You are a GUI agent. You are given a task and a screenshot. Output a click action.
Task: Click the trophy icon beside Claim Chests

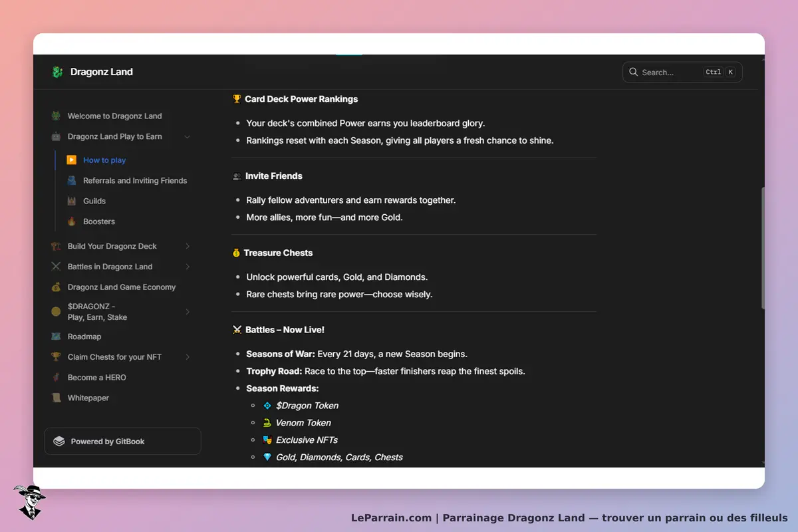[x=56, y=357]
